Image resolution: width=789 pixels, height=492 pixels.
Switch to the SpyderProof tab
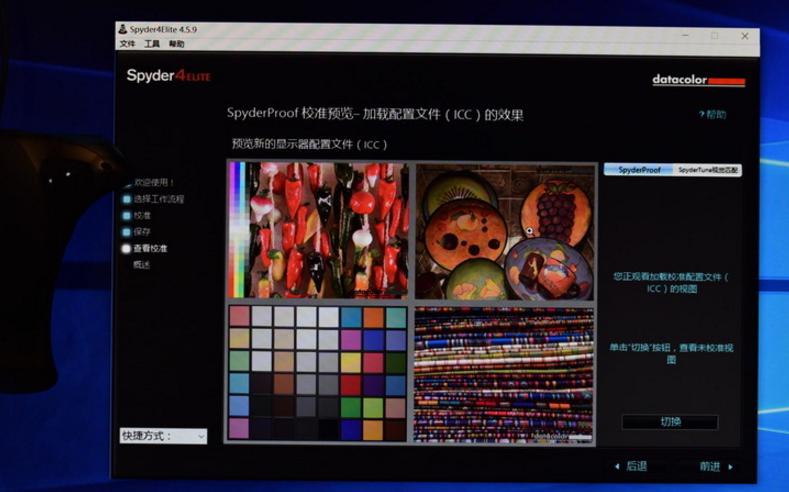point(639,170)
